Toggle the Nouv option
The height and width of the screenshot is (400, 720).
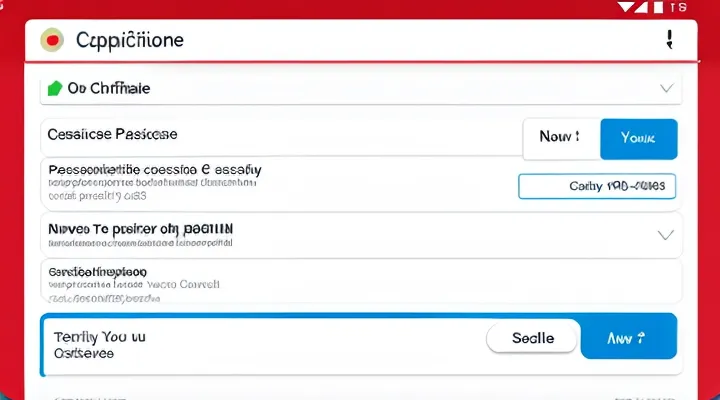coord(560,139)
